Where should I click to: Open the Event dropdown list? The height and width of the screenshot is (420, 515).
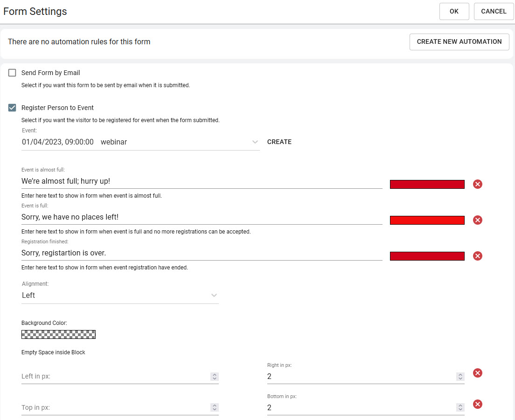click(x=255, y=142)
